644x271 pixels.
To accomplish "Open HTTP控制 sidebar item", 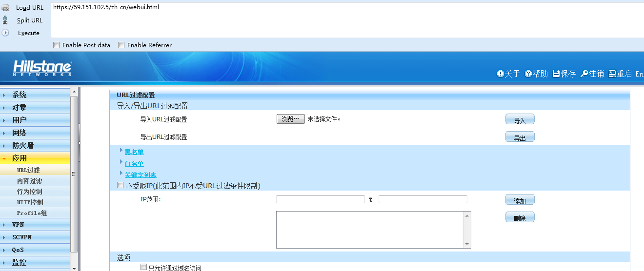I will tap(35, 202).
